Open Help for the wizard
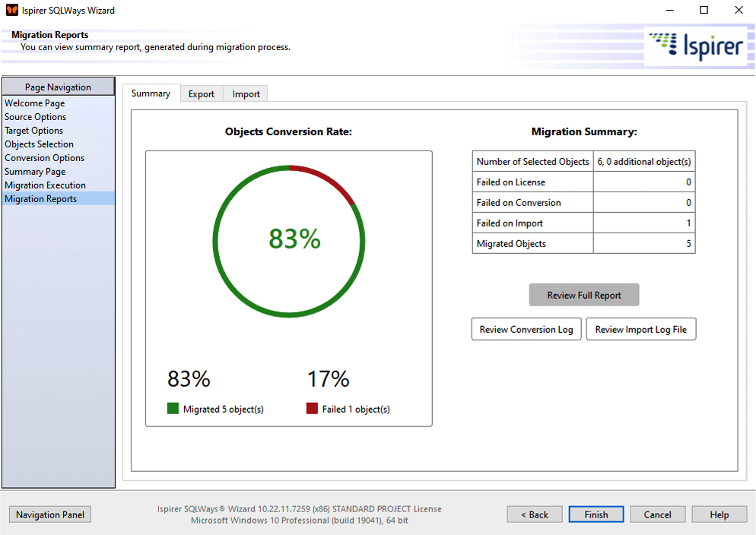This screenshot has width=756, height=535. coord(719,514)
